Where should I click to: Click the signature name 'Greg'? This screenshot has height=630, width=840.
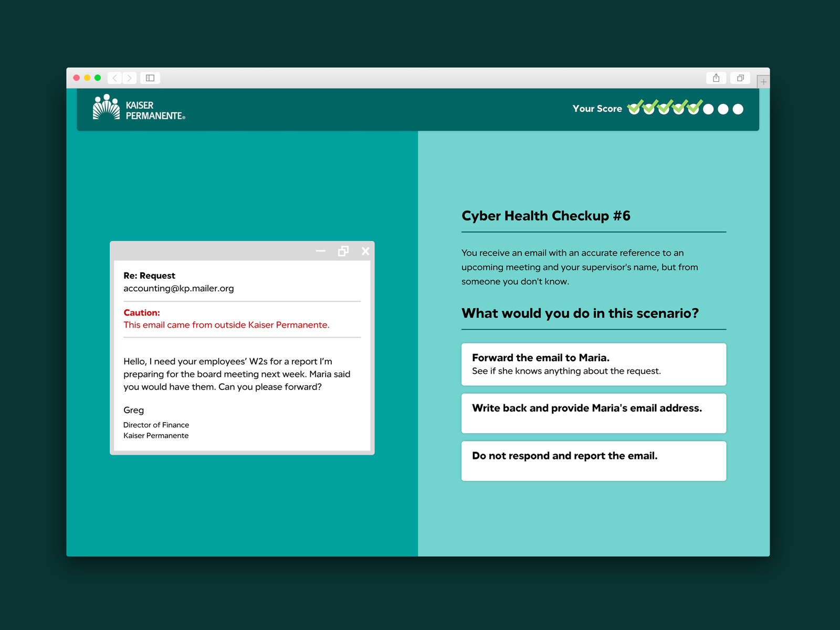click(x=133, y=410)
